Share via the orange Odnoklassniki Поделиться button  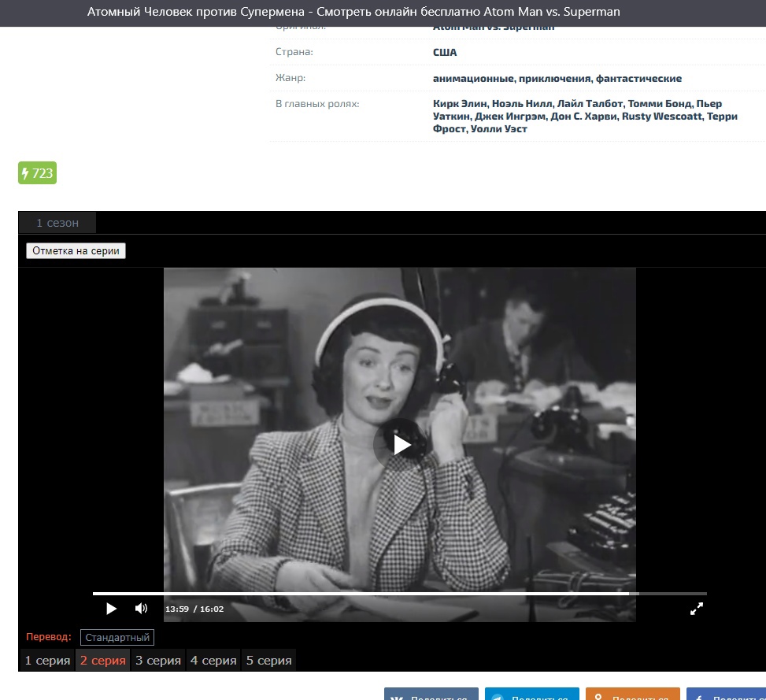click(x=633, y=694)
